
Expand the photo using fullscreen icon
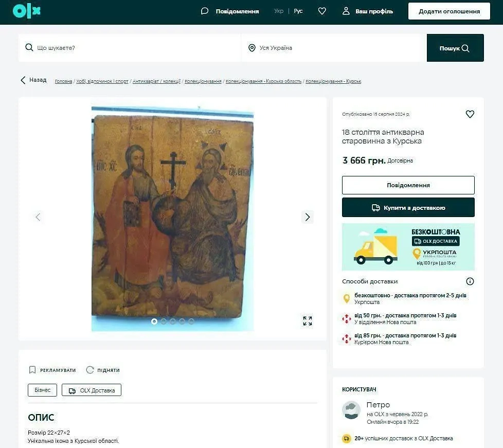307,320
